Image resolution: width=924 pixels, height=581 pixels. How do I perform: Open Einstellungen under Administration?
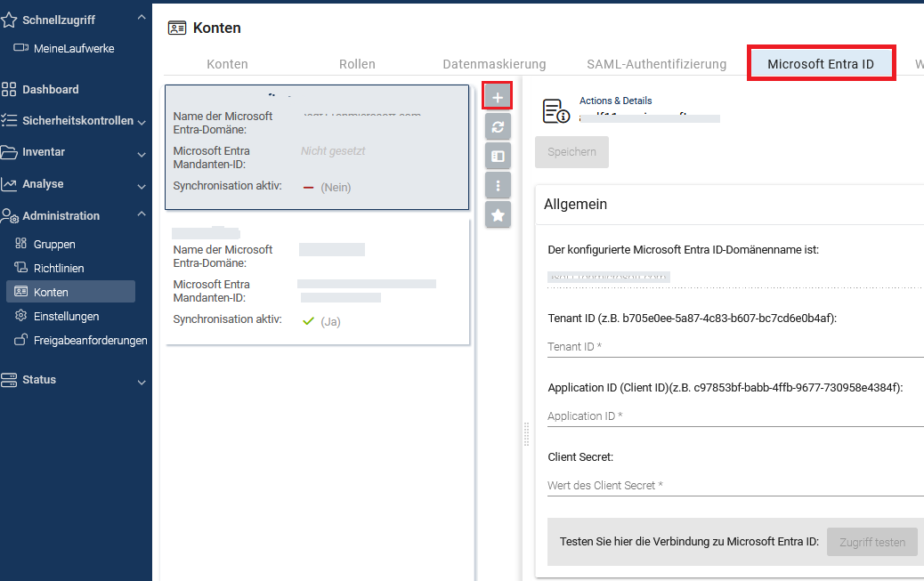click(x=66, y=317)
